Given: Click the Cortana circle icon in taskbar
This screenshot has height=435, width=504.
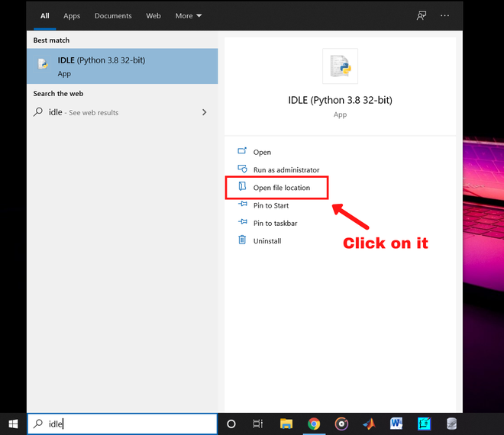Looking at the screenshot, I should (231, 424).
